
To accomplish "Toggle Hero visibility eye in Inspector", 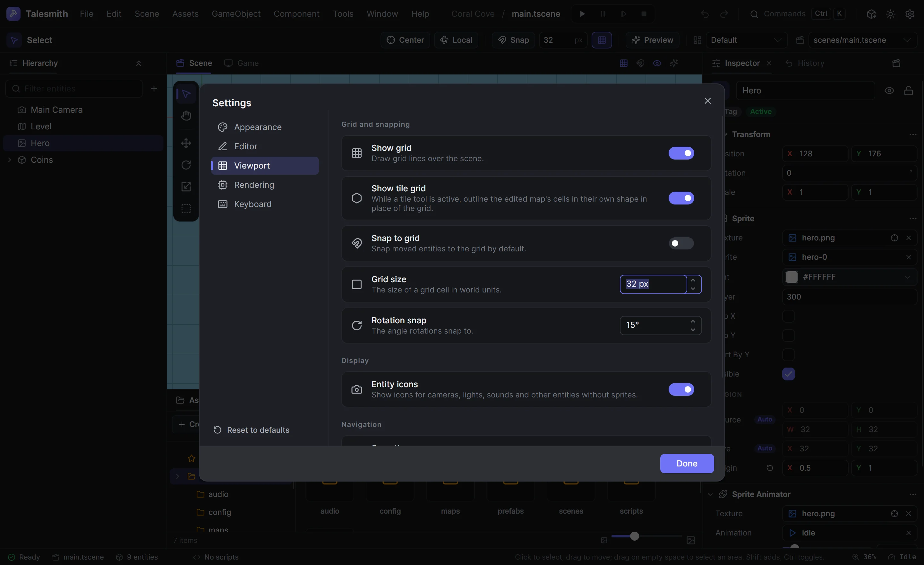I will pos(889,91).
